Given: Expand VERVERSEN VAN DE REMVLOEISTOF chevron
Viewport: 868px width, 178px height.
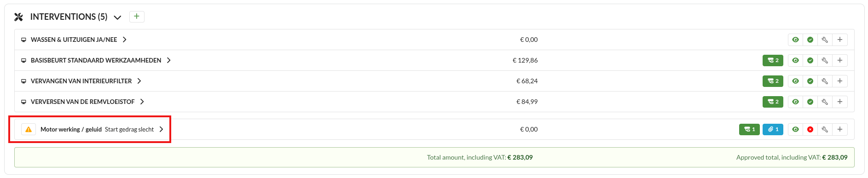Looking at the screenshot, I should [142, 102].
